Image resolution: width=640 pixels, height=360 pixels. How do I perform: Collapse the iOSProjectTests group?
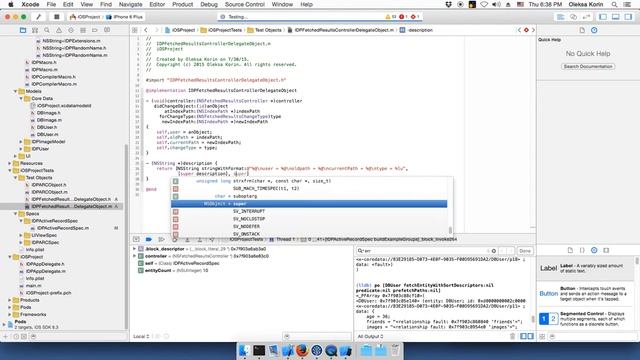click(x=10, y=171)
